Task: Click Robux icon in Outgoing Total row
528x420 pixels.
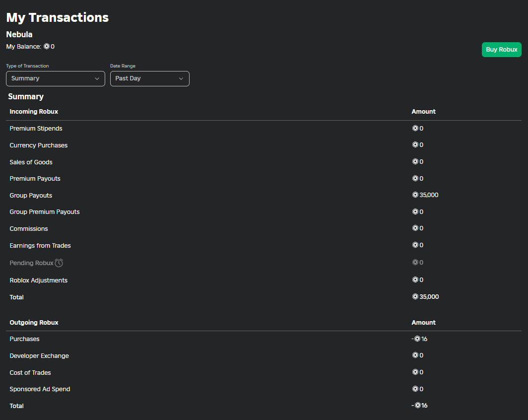Action: click(417, 405)
